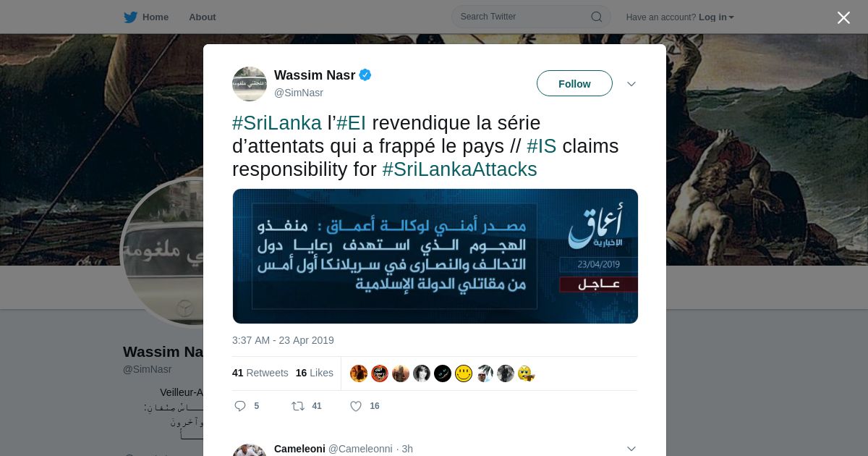Focus the Search Twitter field
Screen dimensions: 868x456
coord(531,17)
